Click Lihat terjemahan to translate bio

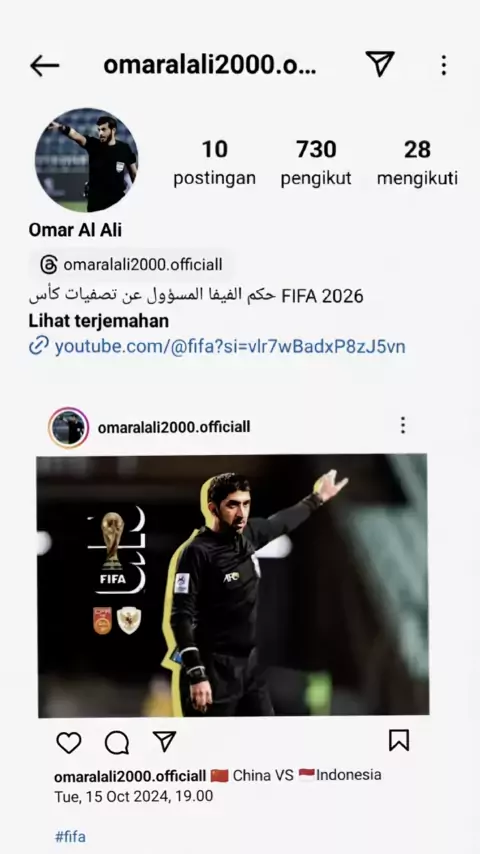click(x=99, y=321)
